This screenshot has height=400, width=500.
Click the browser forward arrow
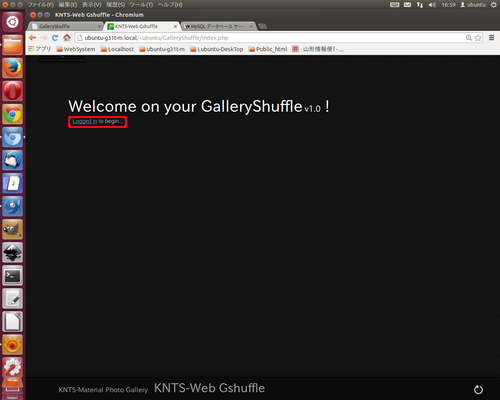pos(44,38)
